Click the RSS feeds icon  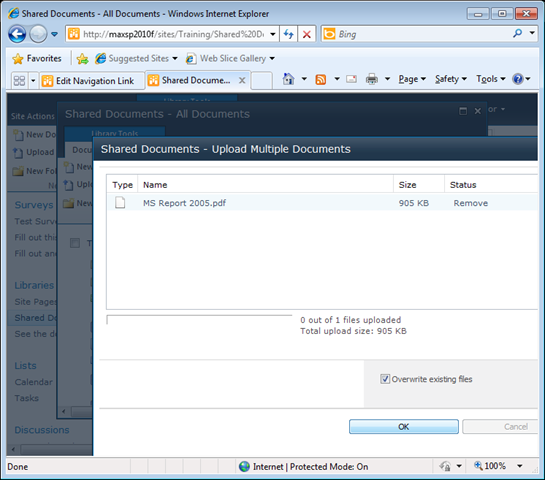coord(320,80)
